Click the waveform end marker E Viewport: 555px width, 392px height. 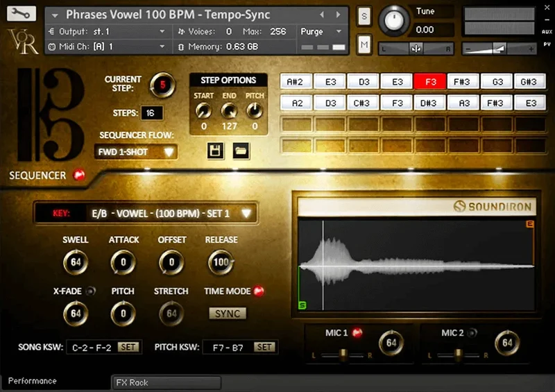pos(529,224)
